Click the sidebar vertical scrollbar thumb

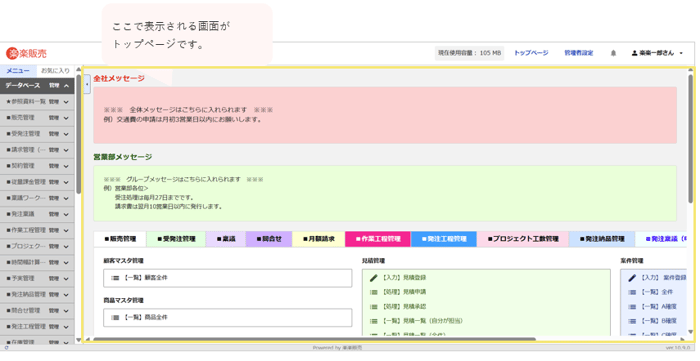pyautogui.click(x=79, y=134)
